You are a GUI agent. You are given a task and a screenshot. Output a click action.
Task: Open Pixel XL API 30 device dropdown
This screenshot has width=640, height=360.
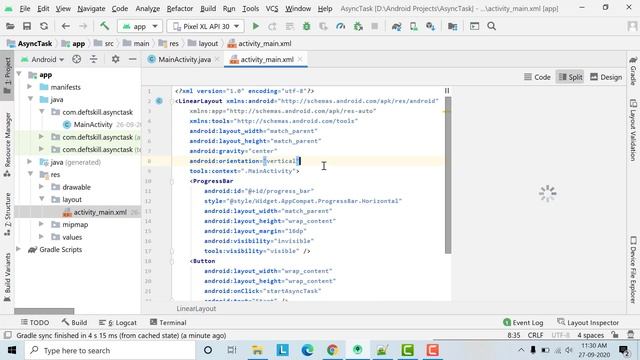tap(205, 26)
